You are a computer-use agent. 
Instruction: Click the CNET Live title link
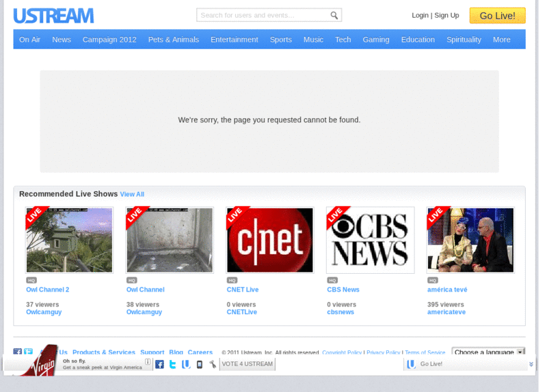(243, 290)
